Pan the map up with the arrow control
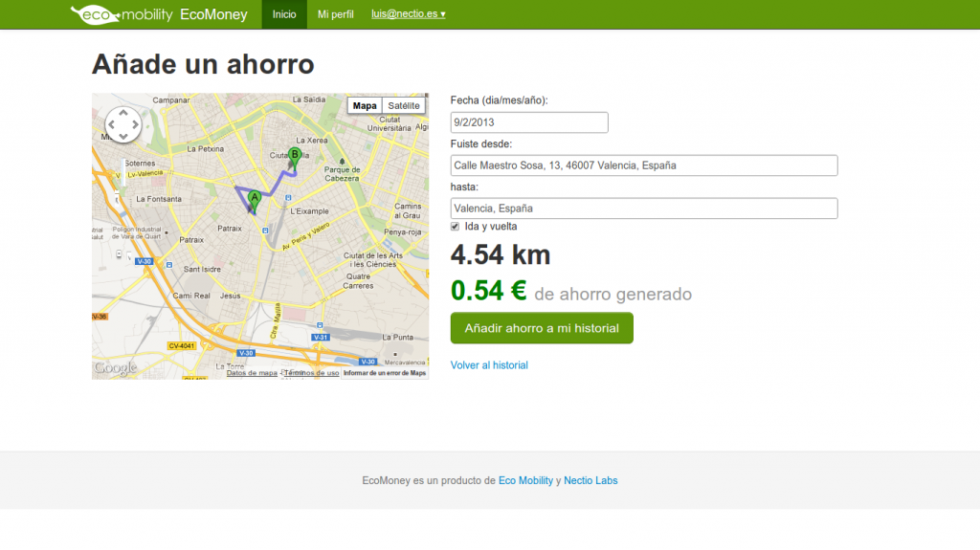This screenshot has width=980, height=550. point(122,112)
